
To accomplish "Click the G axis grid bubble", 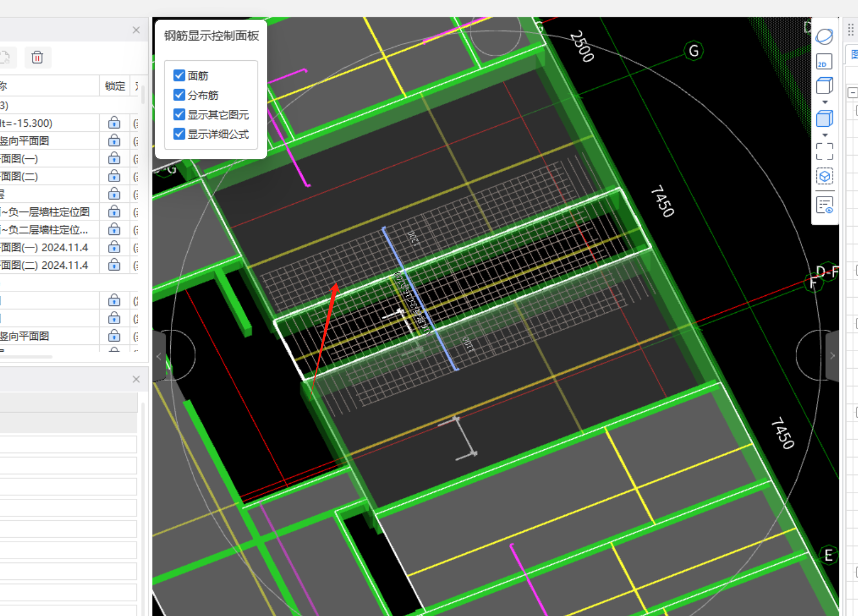I will 694,51.
